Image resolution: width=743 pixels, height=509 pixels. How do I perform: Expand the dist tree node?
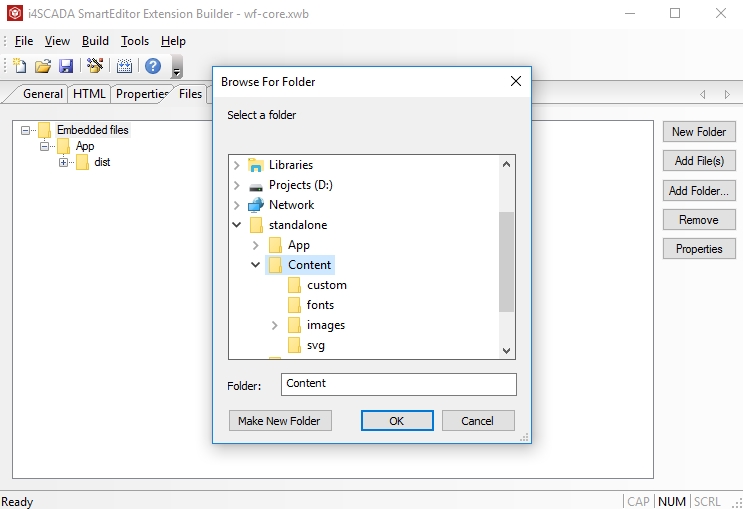(x=63, y=163)
